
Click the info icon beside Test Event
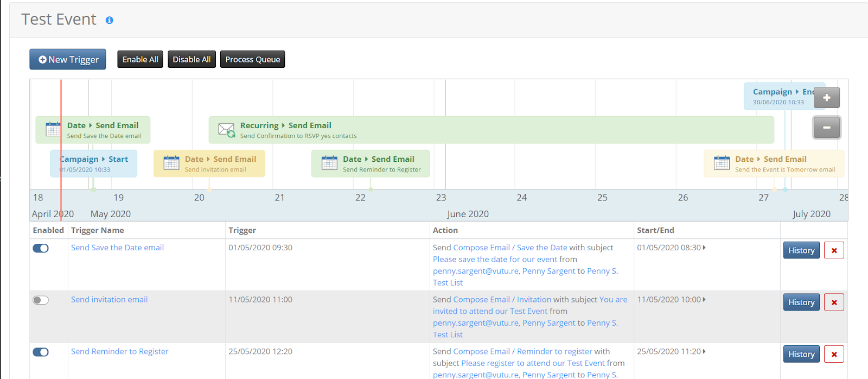pos(109,20)
